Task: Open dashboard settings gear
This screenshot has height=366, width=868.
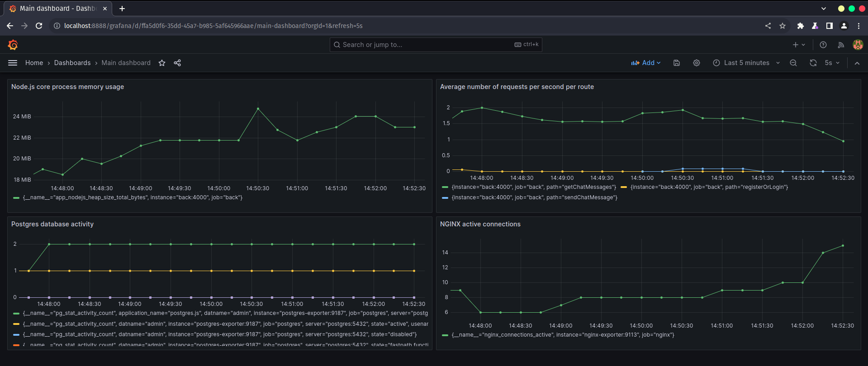Action: click(697, 63)
